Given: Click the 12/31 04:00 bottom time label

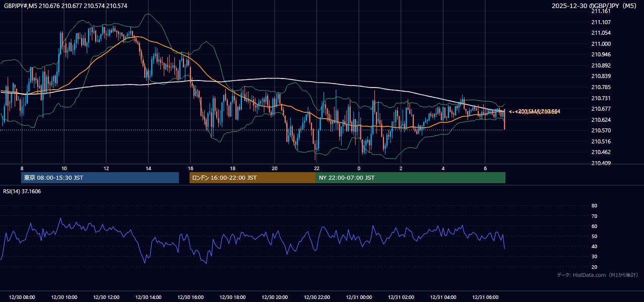Looking at the screenshot, I should tap(443, 297).
